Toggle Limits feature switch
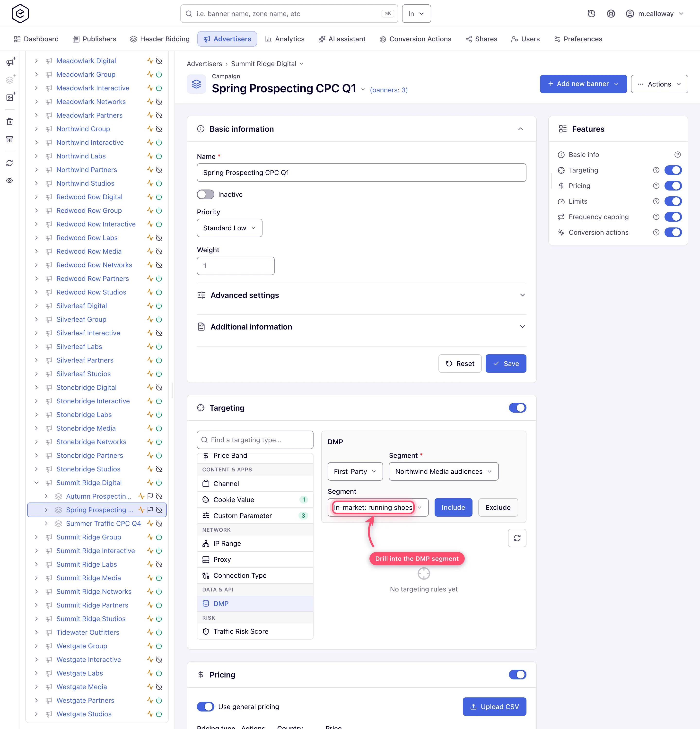This screenshot has width=700, height=729. (x=673, y=201)
